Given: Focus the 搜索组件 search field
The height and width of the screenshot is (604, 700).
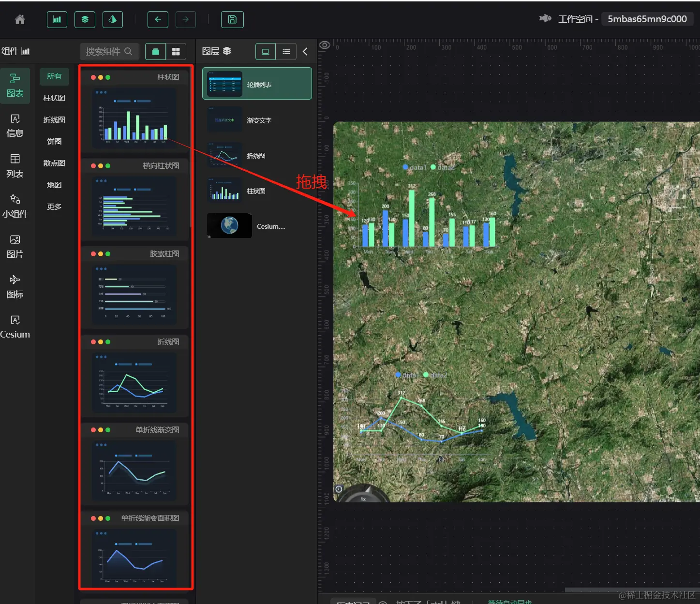Looking at the screenshot, I should (x=109, y=51).
